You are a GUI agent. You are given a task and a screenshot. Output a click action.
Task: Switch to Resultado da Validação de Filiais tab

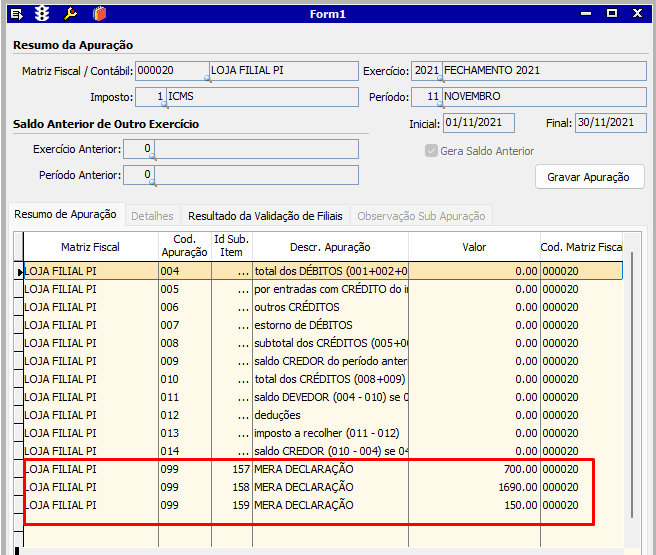tap(265, 215)
